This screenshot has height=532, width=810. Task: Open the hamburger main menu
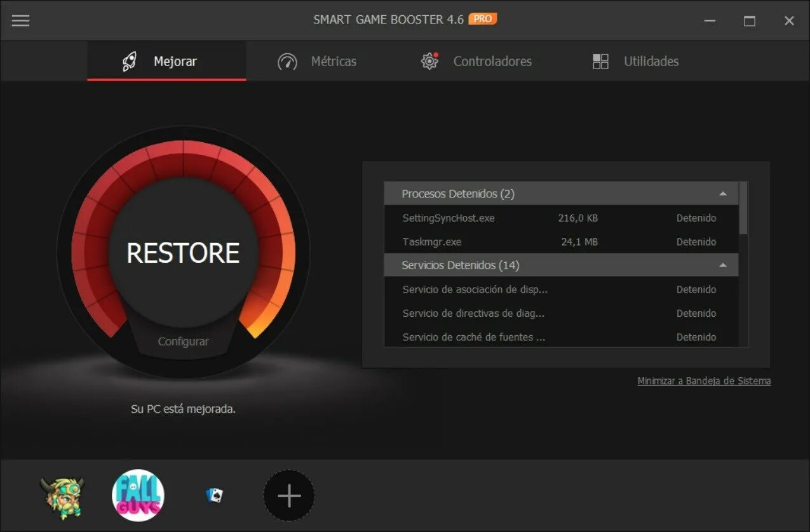coord(21,20)
